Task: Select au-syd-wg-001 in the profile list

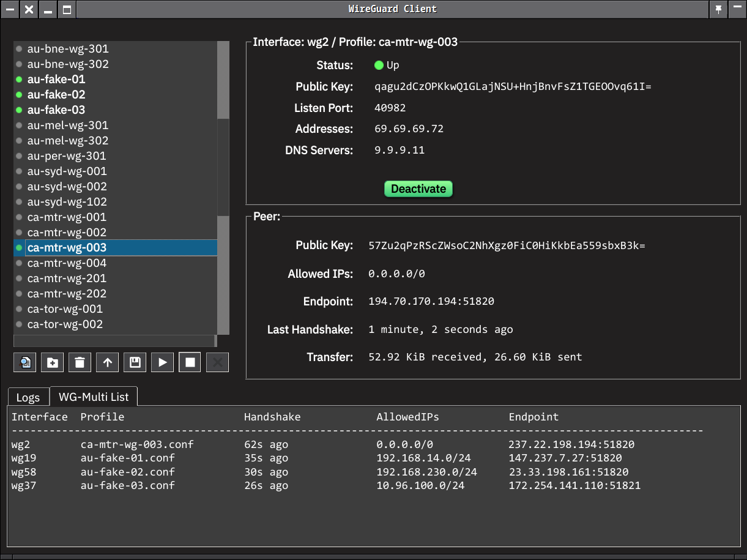Action: (x=67, y=171)
